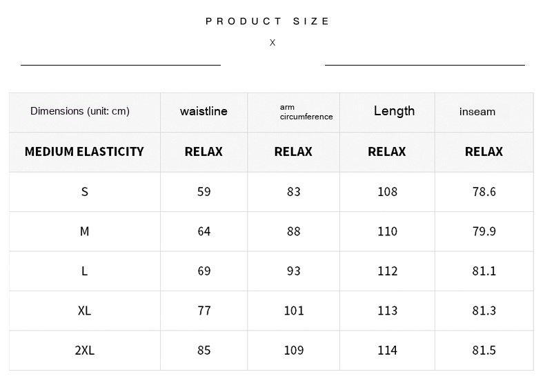Viewport: 545px width, 392px height.
Task: Click the Dimensions (unit: cm) header cell
Action: click(x=80, y=111)
